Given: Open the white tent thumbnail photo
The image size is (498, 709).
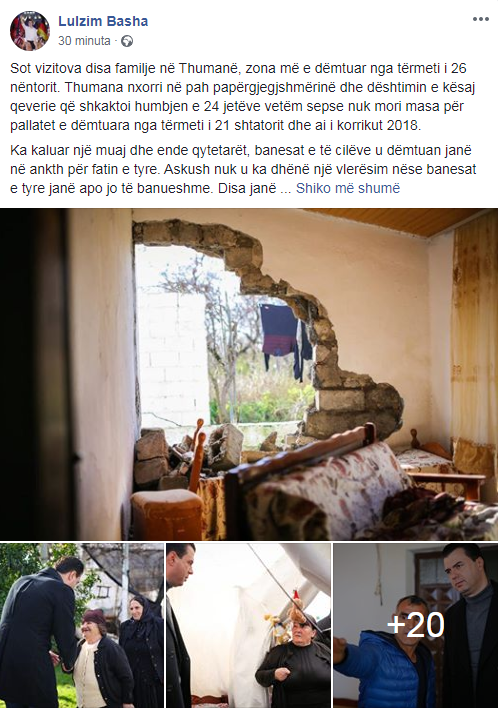Looking at the screenshot, I should (x=248, y=626).
